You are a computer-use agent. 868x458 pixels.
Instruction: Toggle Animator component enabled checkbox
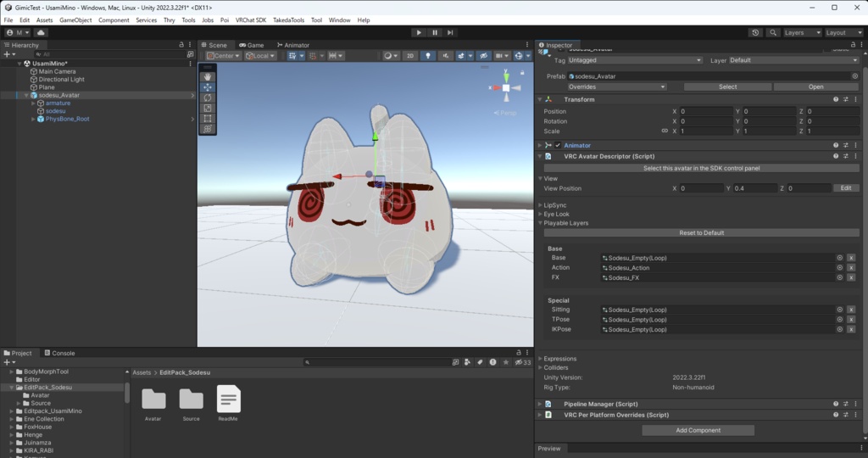(x=558, y=145)
